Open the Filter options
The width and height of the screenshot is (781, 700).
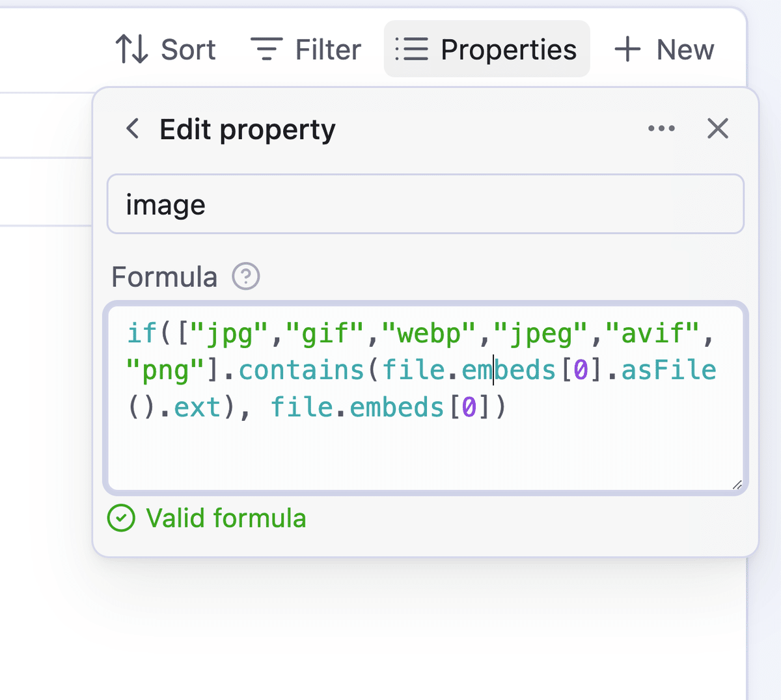pyautogui.click(x=306, y=49)
